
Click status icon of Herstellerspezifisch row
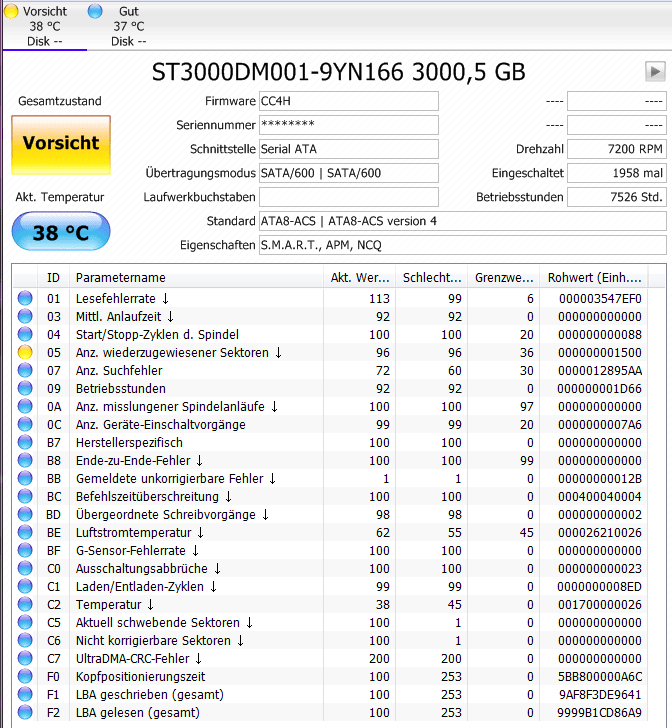[x=25, y=442]
